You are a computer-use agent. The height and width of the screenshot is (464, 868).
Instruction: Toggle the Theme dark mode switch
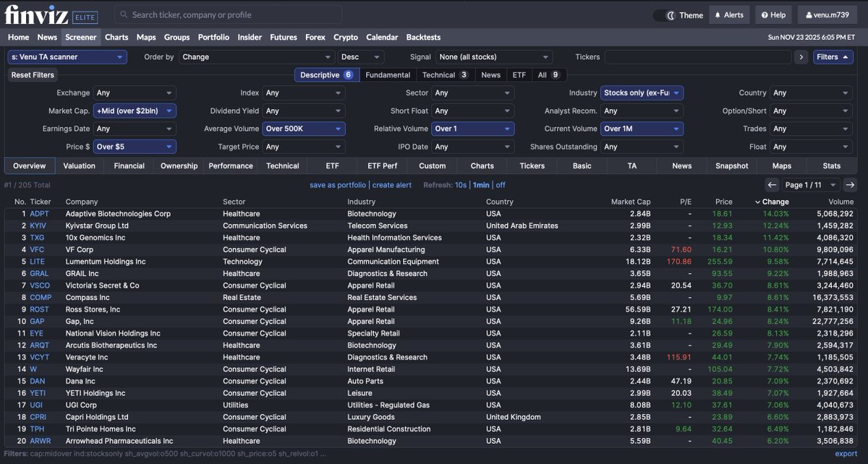pyautogui.click(x=663, y=15)
